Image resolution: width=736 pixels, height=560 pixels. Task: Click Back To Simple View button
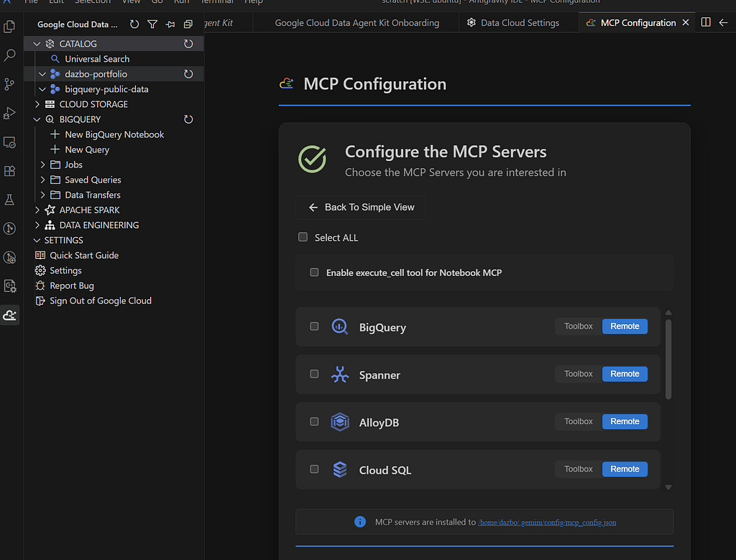[361, 207]
